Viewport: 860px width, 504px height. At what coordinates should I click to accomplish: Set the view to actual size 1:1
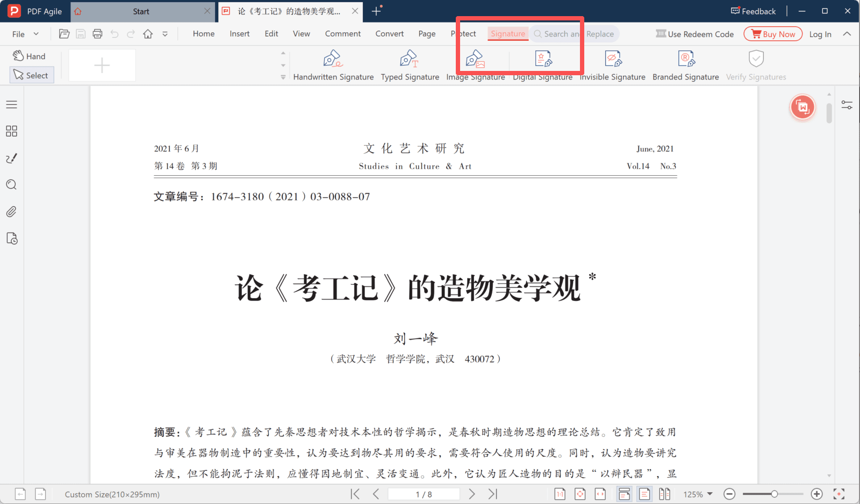[560, 494]
